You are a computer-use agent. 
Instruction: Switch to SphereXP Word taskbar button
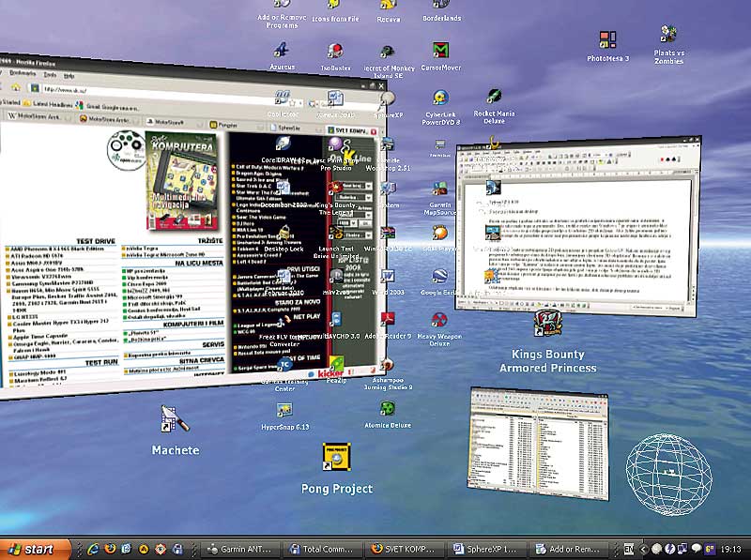click(x=487, y=549)
